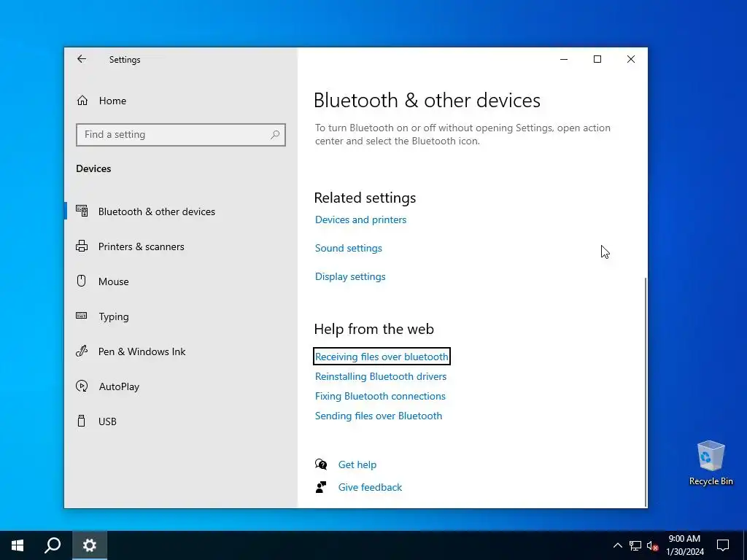747x560 pixels.
Task: Select the Recycle Bin desktop icon
Action: [x=711, y=463]
